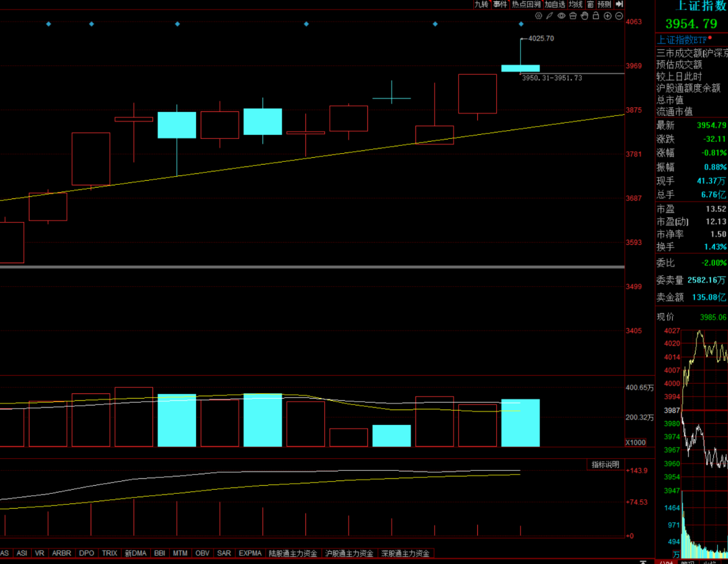Select the drawing pen tool icon

(x=549, y=15)
